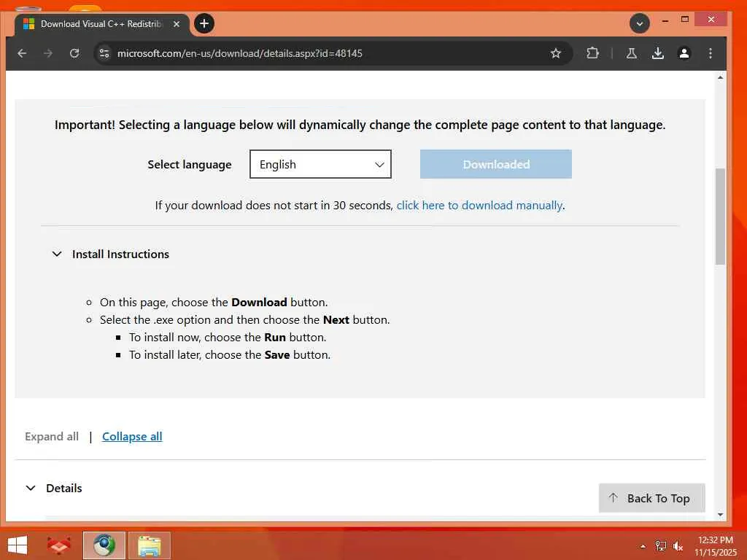Open the Extensions puzzle icon

point(592,53)
